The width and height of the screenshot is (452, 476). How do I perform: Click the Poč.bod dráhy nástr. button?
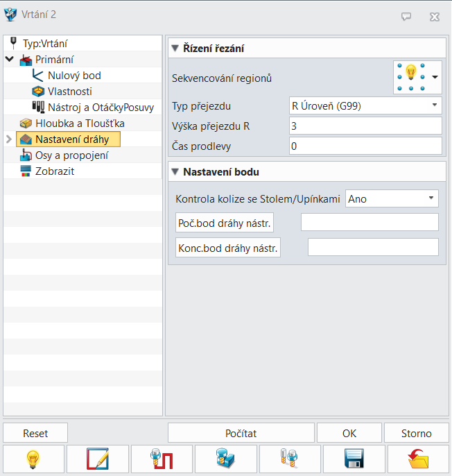coord(225,223)
